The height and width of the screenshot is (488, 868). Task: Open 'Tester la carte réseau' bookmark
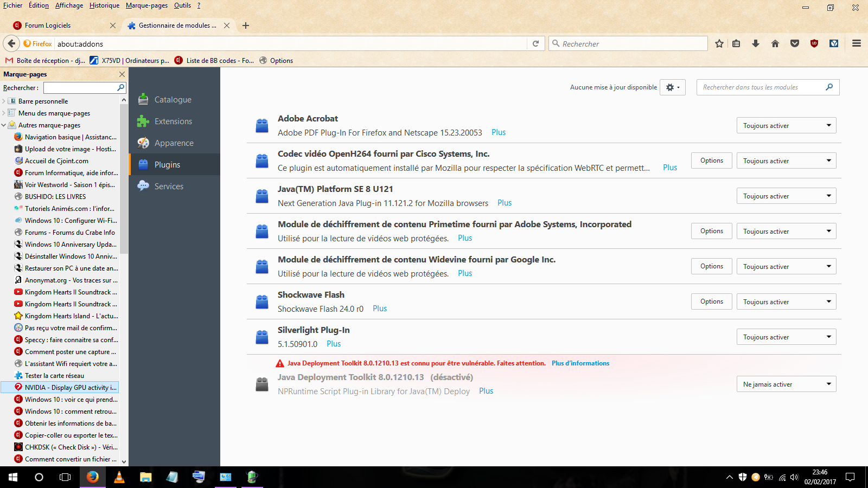54,376
